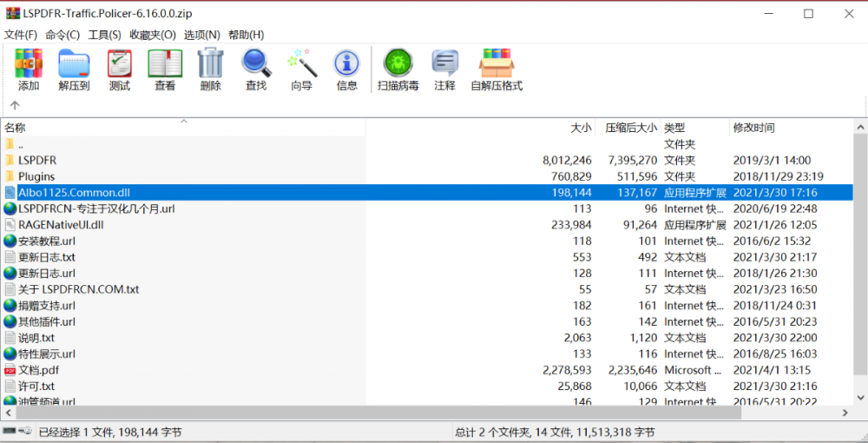Select the 更新日志.txt file
This screenshot has width=868, height=443.
(x=47, y=257)
